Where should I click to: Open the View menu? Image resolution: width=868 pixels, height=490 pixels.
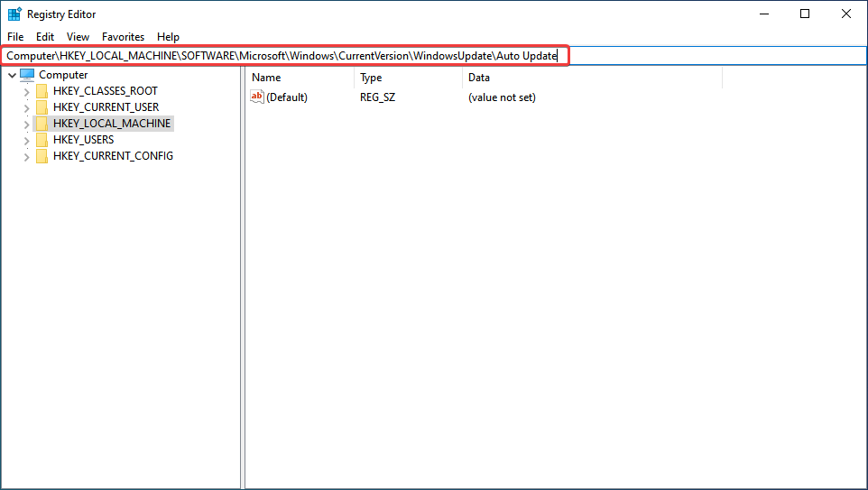78,36
